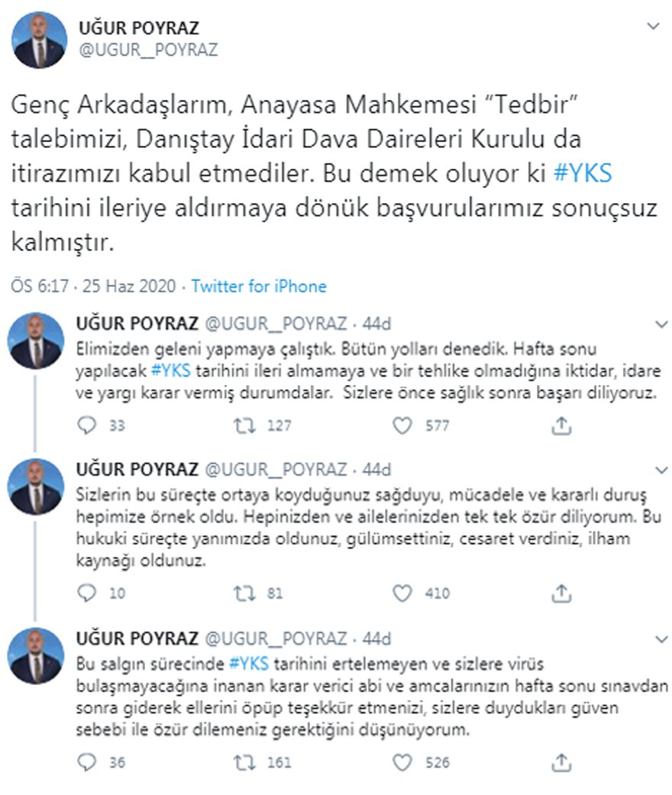Open the #YKS hashtag in main tweet

583,174
